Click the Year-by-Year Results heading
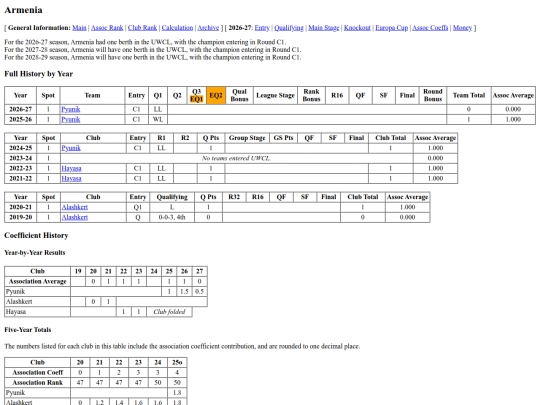The image size is (540, 405). (x=35, y=253)
